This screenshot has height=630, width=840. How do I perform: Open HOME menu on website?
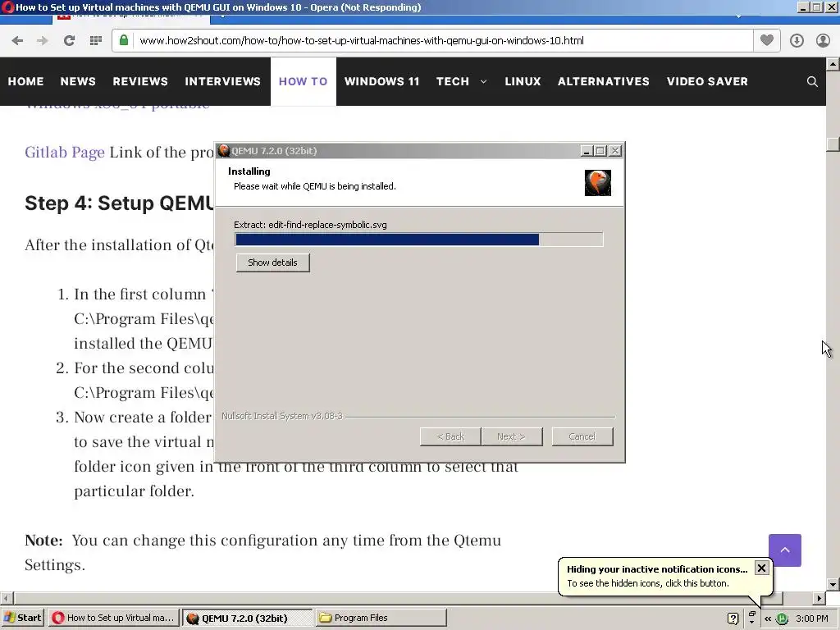pos(25,81)
